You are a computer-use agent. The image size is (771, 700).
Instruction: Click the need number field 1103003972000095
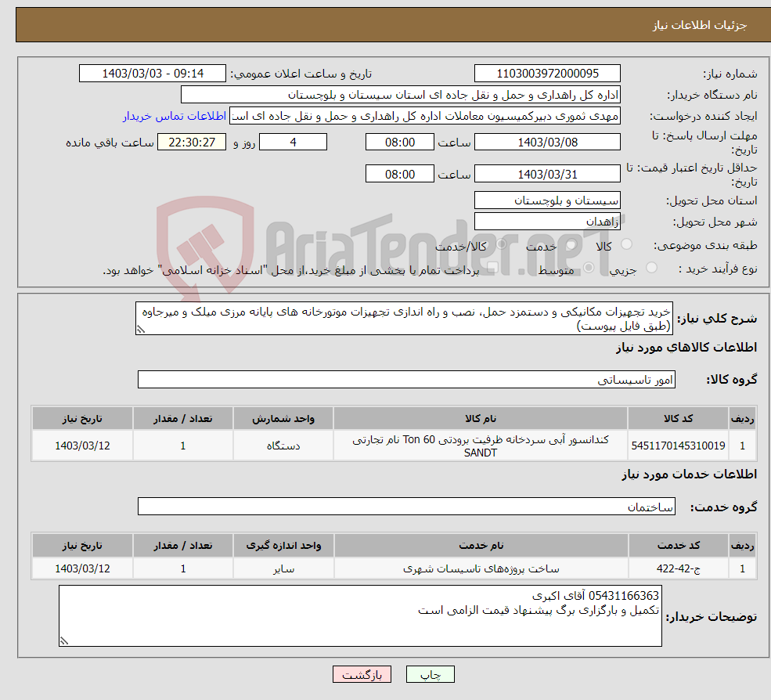pos(547,74)
